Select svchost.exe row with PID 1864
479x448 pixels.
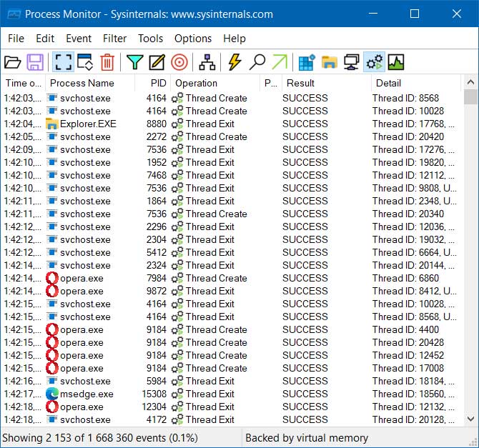[x=231, y=201]
